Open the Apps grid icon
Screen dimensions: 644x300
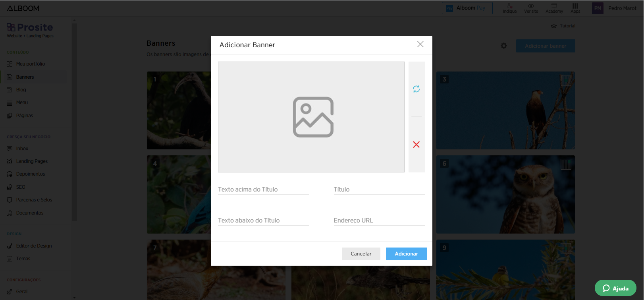click(x=575, y=8)
